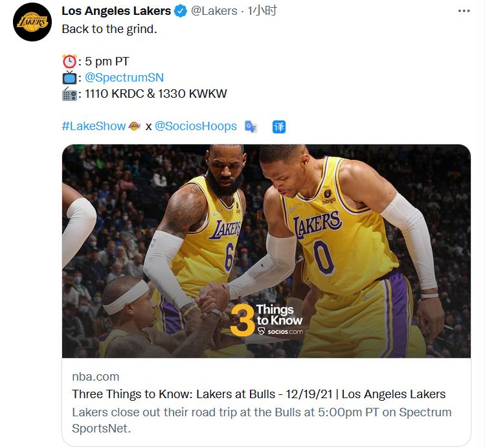Click the article description about Bulls road trip
Viewport: 485px width, 448px height.
tap(262, 420)
